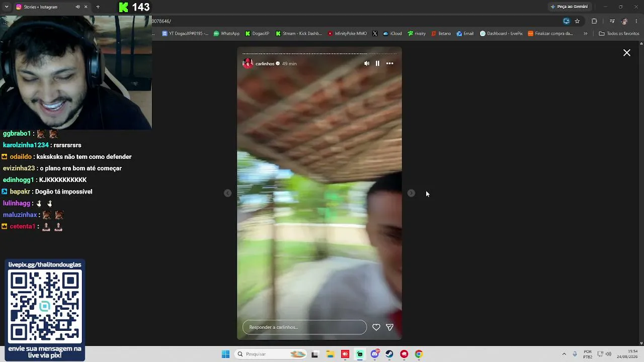The image size is (644, 362).
Task: Open a new browser tab
Action: coord(98,7)
